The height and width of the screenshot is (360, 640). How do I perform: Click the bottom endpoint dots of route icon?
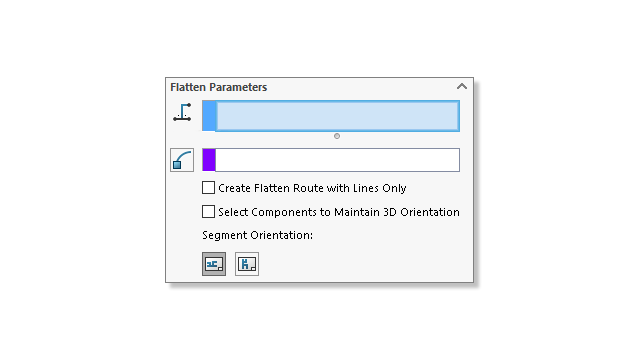pyautogui.click(x=182, y=119)
